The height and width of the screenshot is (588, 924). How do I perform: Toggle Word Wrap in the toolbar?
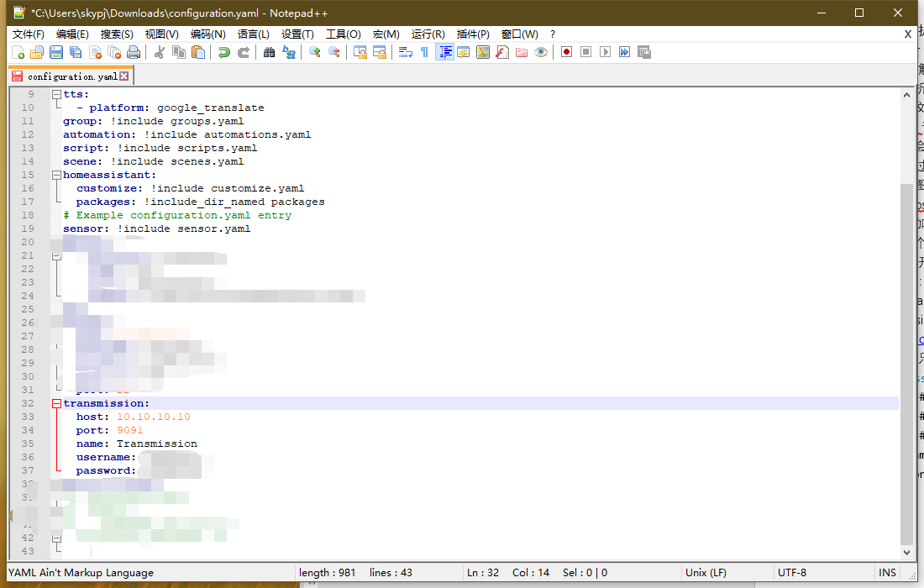pyautogui.click(x=405, y=52)
